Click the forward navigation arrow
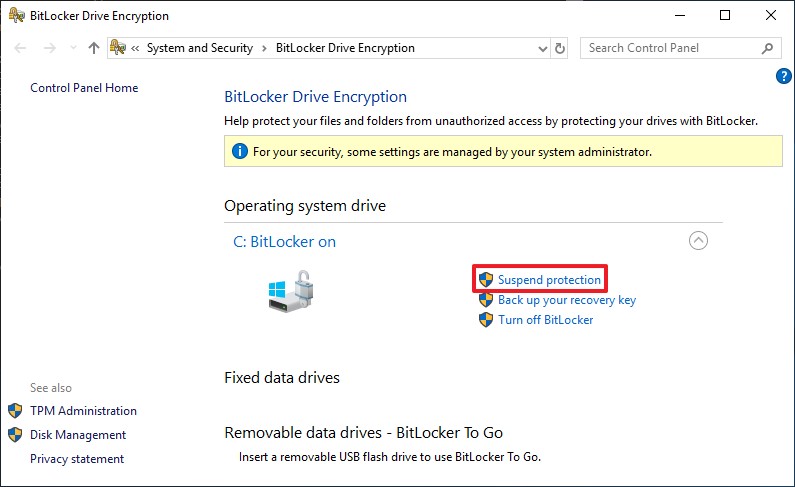 (47, 48)
